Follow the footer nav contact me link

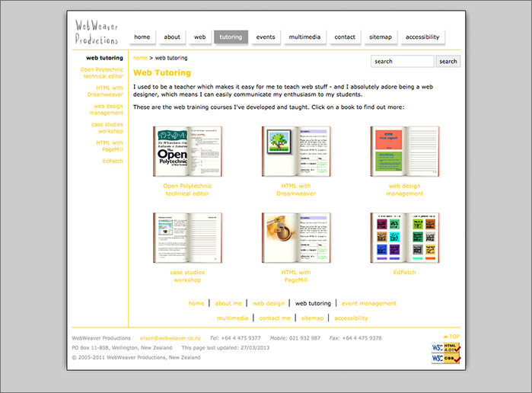(x=275, y=318)
